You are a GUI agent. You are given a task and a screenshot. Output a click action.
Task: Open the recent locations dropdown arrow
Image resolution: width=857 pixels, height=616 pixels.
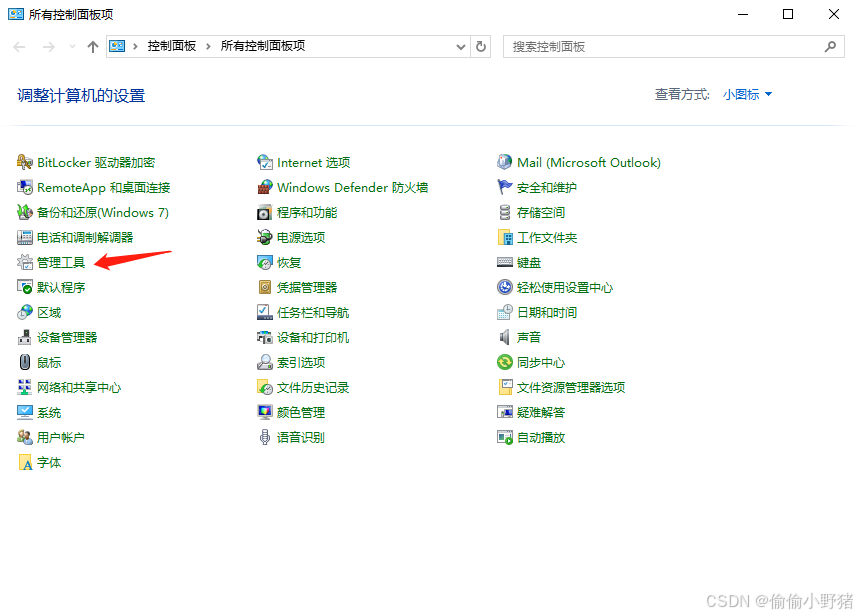[72, 46]
